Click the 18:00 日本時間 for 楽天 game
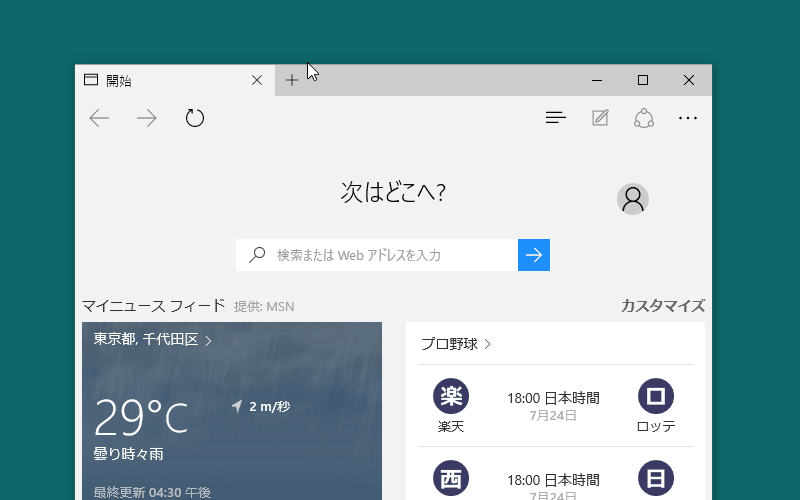800x500 pixels. click(553, 398)
